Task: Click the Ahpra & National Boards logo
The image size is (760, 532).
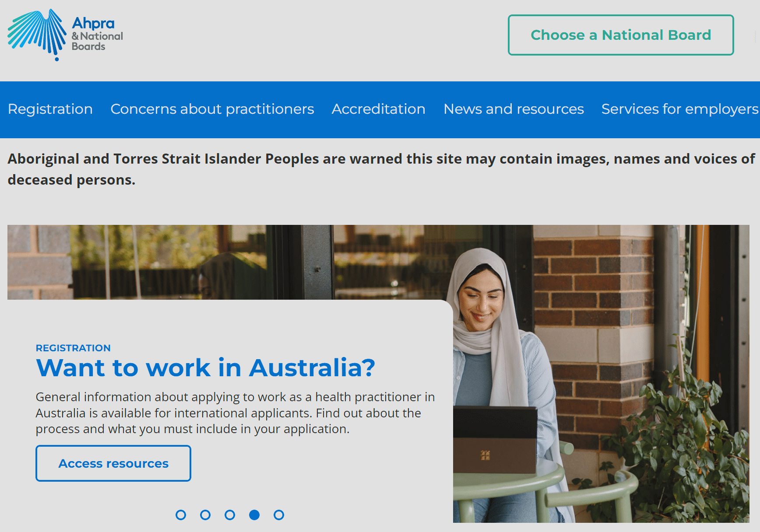Action: click(65, 35)
